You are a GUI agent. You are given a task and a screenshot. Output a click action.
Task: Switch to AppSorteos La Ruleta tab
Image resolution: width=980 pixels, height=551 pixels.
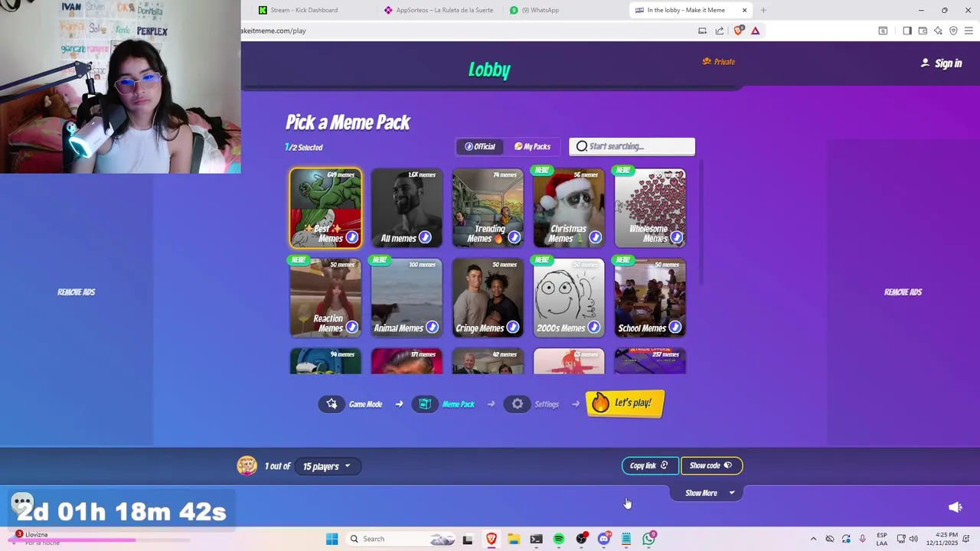[x=439, y=10]
